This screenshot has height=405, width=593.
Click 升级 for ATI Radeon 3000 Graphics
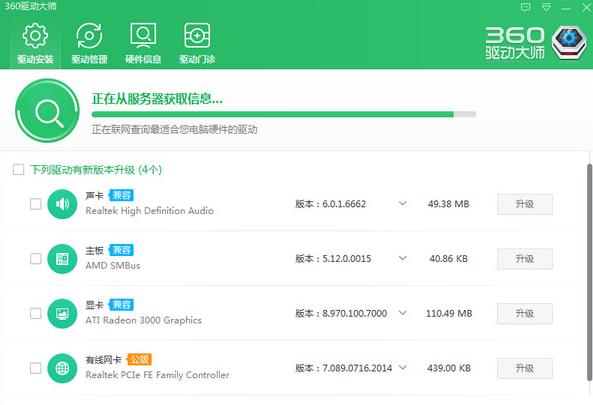pos(525,313)
